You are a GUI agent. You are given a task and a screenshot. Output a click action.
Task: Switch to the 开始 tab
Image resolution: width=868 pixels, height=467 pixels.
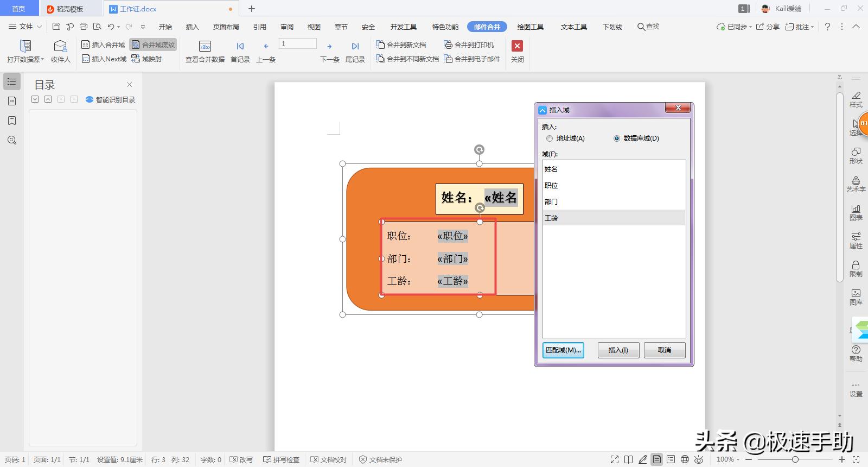165,27
